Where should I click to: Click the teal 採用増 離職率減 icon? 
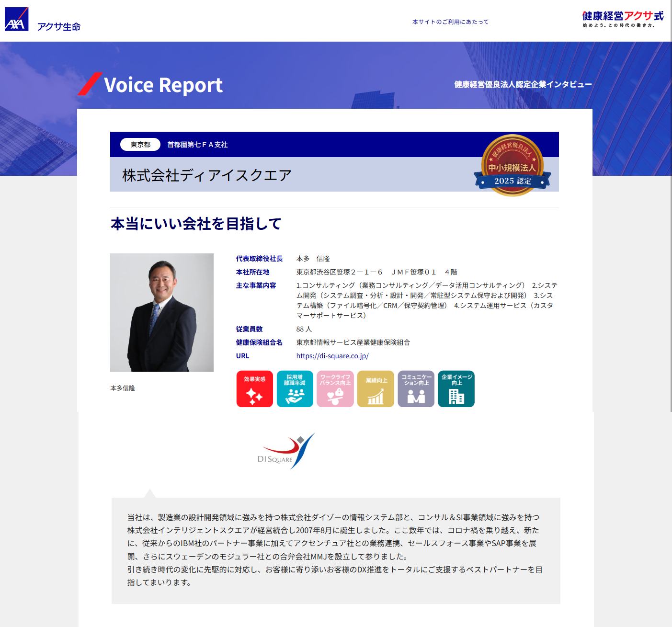click(x=295, y=389)
